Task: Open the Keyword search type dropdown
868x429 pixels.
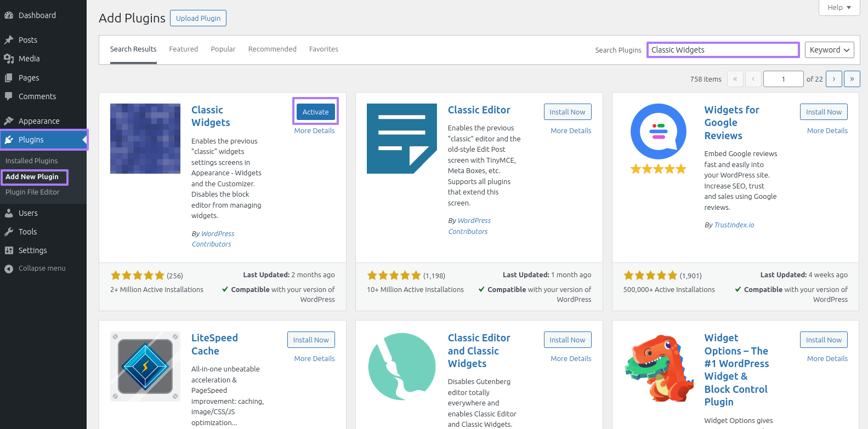Action: (829, 50)
